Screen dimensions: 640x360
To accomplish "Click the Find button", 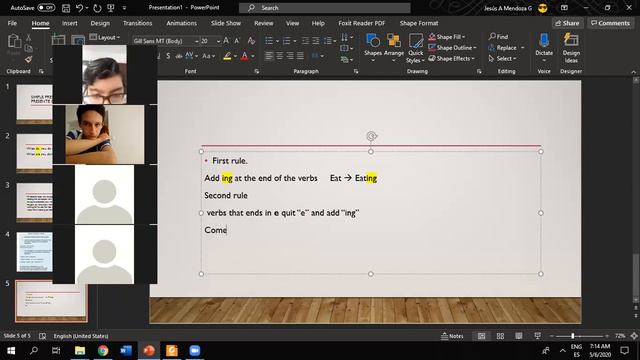I will 499,37.
